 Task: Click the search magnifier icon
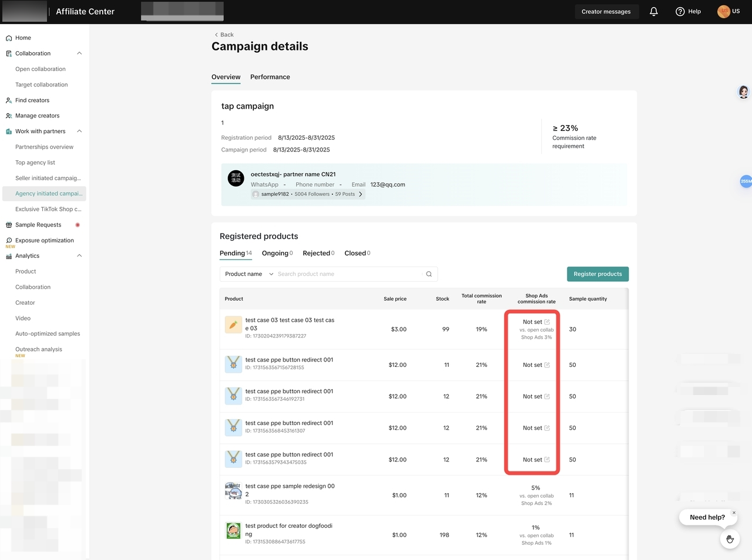(429, 274)
